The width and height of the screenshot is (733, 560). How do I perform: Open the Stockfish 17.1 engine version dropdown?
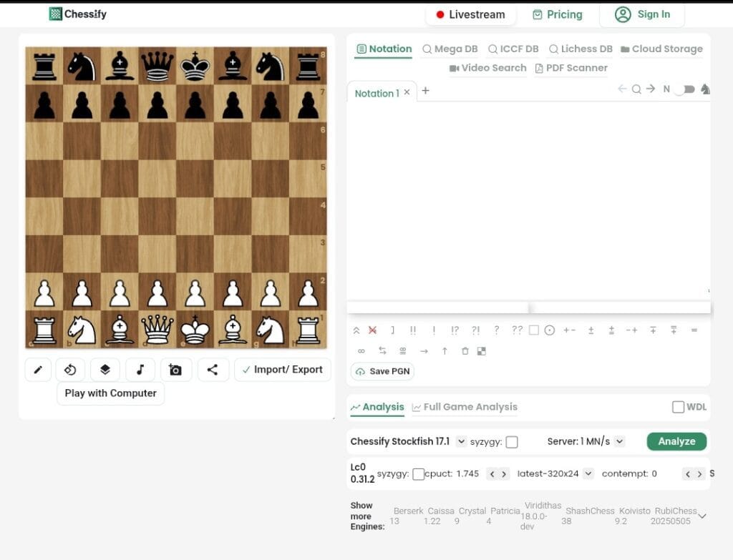pos(461,442)
